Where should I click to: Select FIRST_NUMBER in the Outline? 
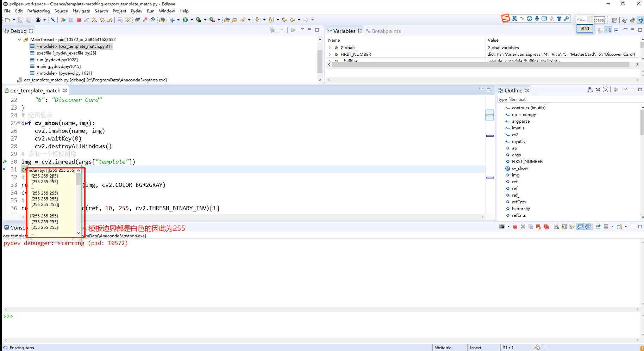click(x=527, y=162)
